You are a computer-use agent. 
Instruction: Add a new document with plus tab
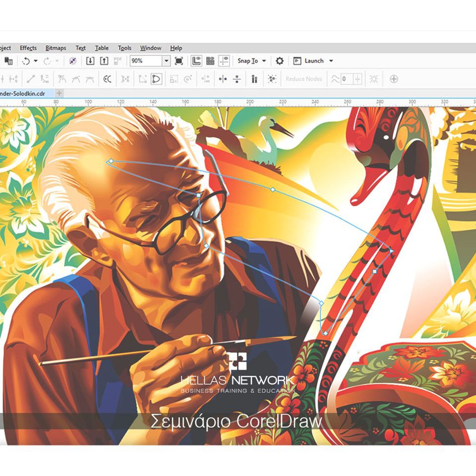59,93
